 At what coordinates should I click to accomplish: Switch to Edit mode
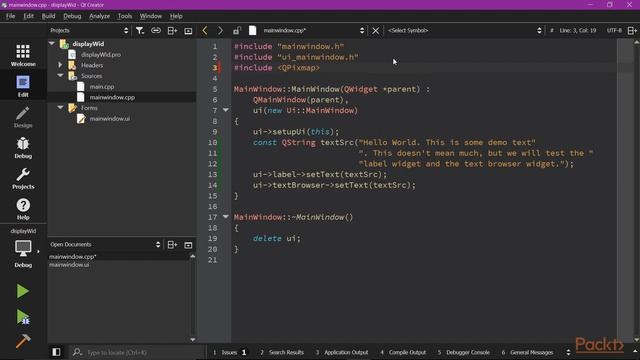[23, 86]
